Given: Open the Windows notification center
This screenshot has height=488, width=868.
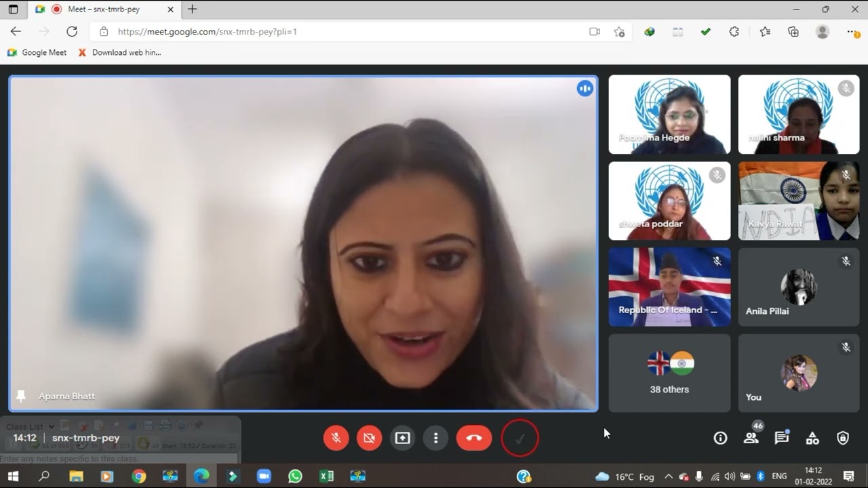Looking at the screenshot, I should [x=848, y=476].
